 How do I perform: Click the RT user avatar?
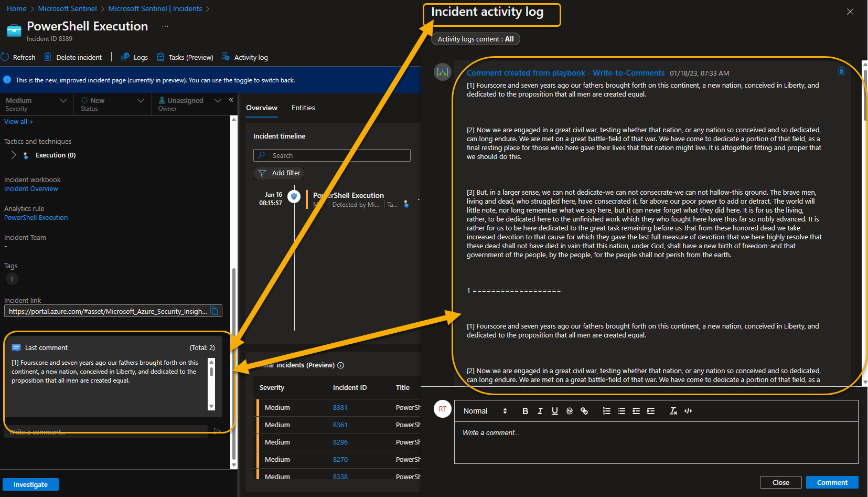[443, 409]
